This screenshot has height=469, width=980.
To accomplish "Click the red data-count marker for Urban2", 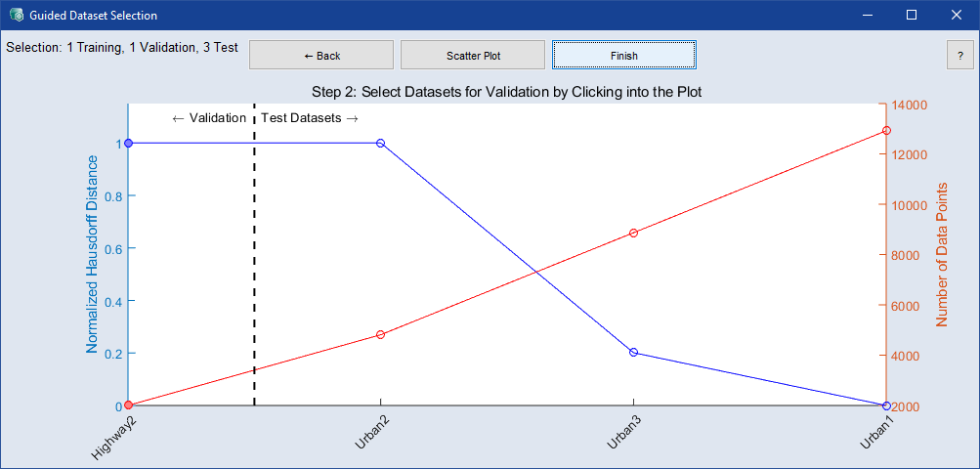I will coord(381,335).
